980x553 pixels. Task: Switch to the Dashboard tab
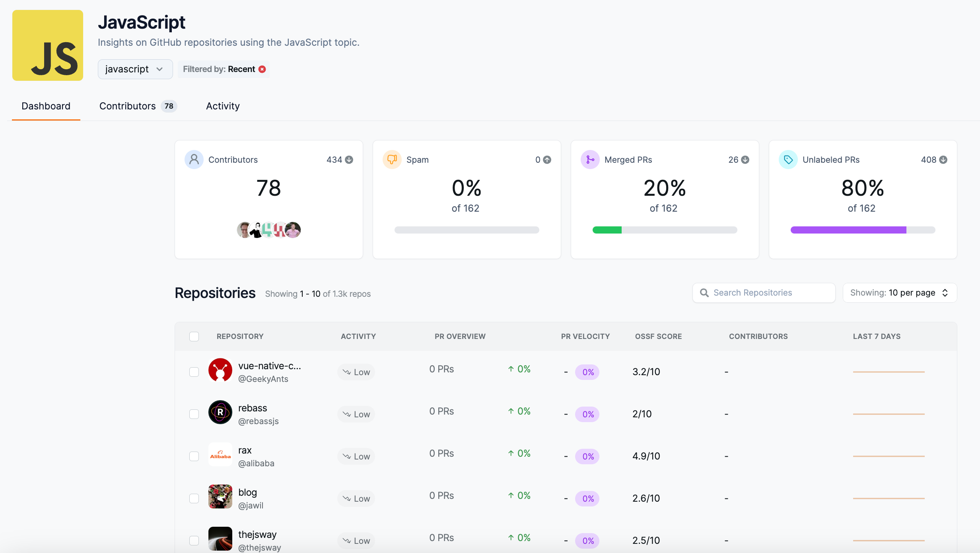pyautogui.click(x=46, y=106)
